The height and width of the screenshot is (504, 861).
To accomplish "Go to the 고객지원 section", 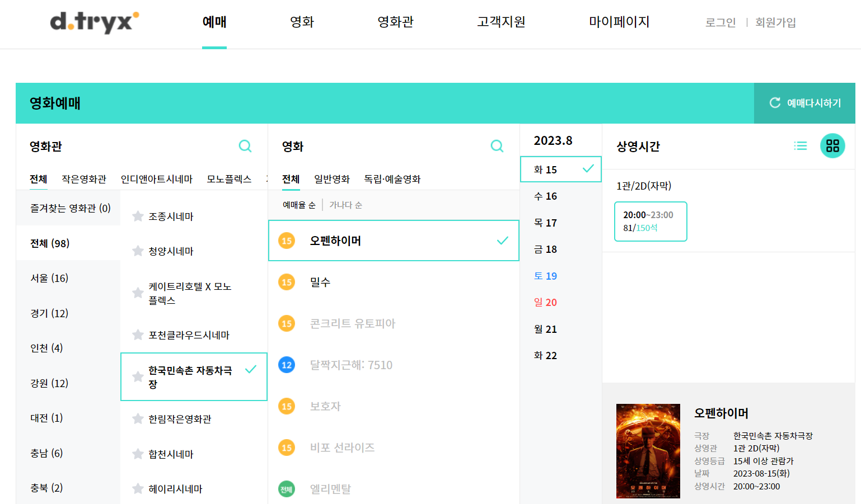I will (500, 22).
